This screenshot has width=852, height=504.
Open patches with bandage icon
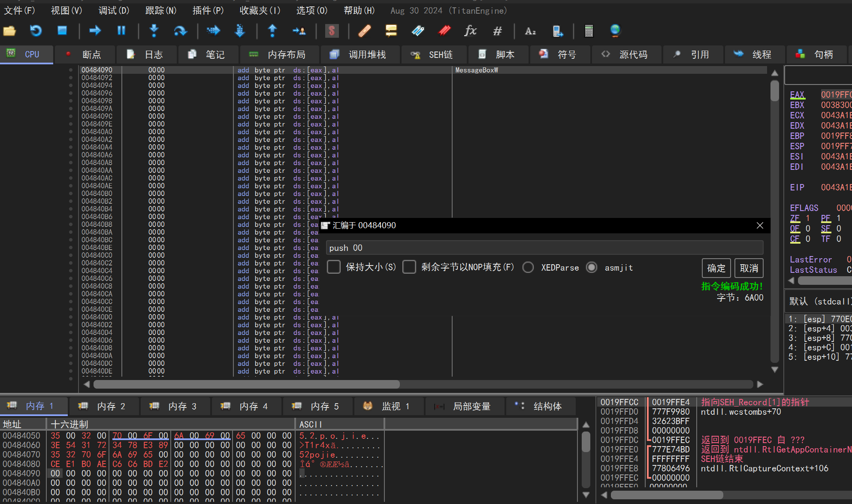364,31
